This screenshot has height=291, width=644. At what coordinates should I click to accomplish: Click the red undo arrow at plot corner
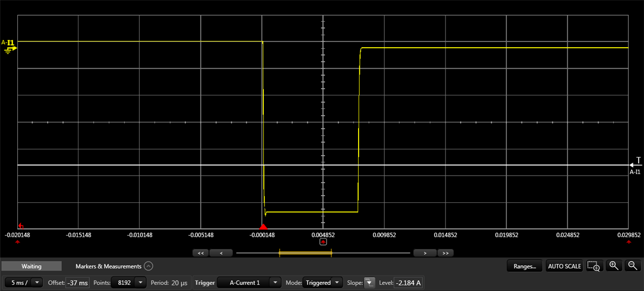pyautogui.click(x=21, y=225)
